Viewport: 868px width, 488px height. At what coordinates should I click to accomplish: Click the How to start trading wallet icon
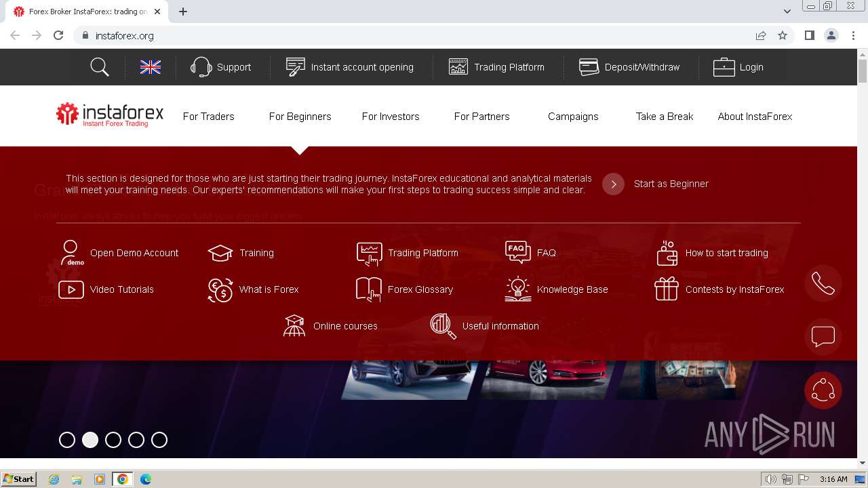pos(667,253)
